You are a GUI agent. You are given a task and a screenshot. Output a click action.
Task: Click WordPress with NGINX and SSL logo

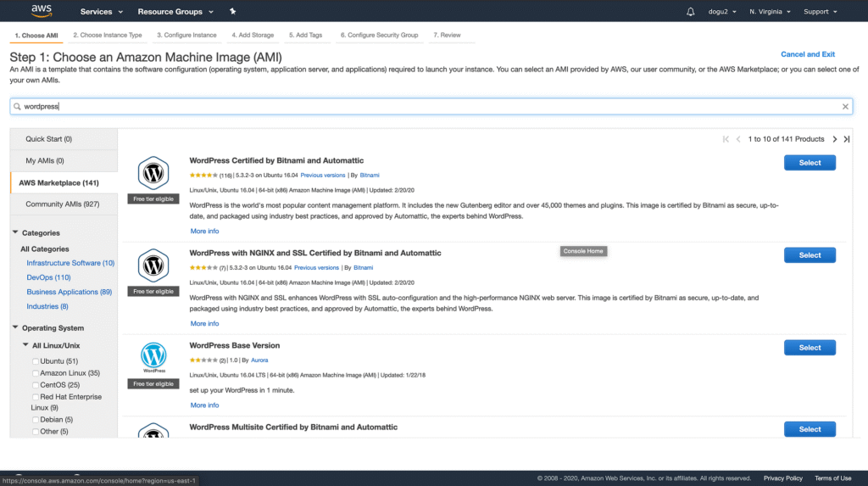153,265
